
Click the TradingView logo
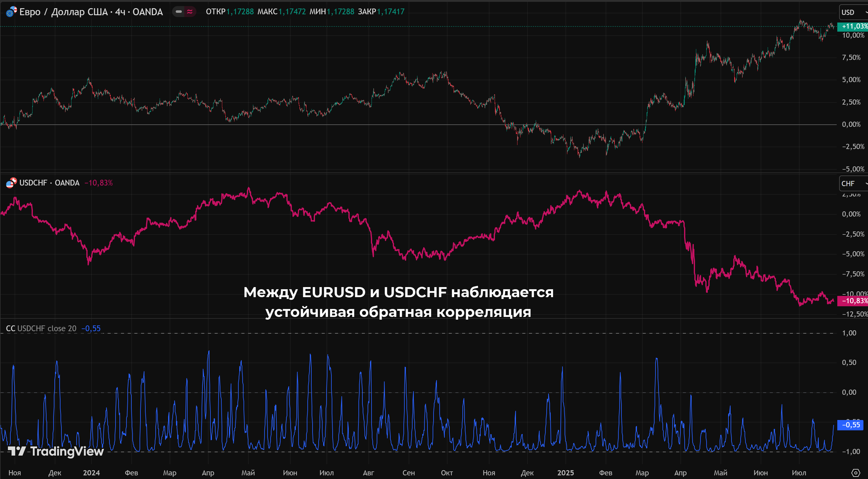tap(56, 451)
